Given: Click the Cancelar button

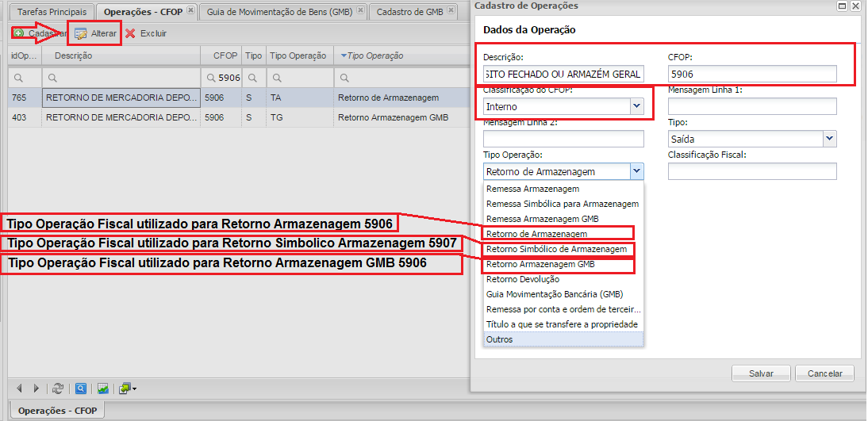Looking at the screenshot, I should (825, 373).
